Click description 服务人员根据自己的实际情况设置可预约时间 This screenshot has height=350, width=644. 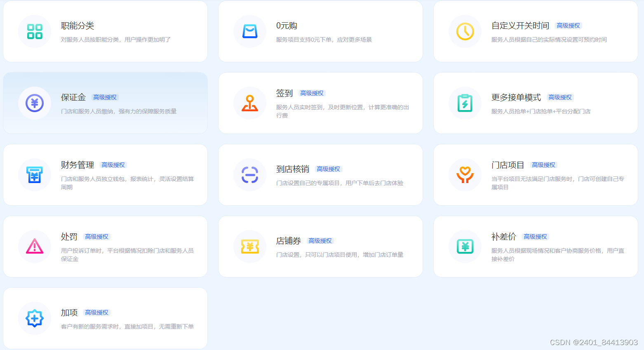[x=549, y=40]
